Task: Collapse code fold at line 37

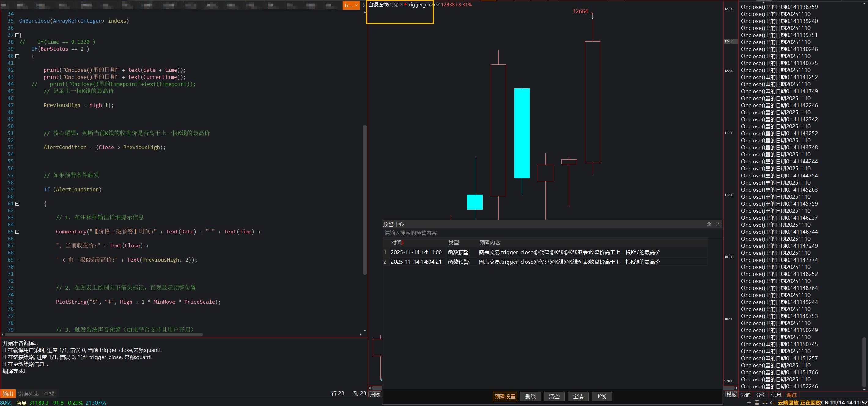Action: tap(17, 35)
